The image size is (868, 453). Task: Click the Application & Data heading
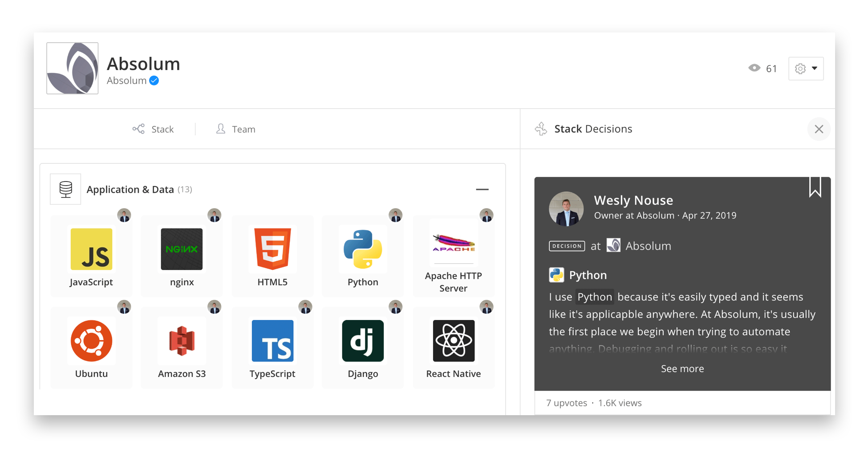click(x=130, y=190)
